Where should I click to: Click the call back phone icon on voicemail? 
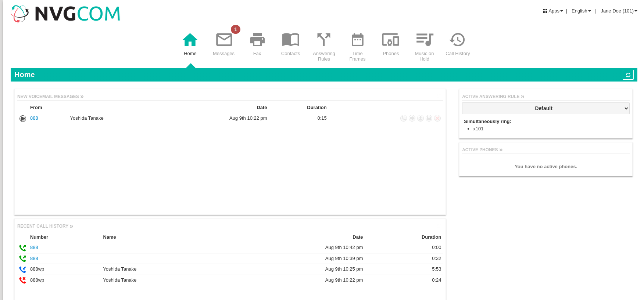[x=404, y=118]
